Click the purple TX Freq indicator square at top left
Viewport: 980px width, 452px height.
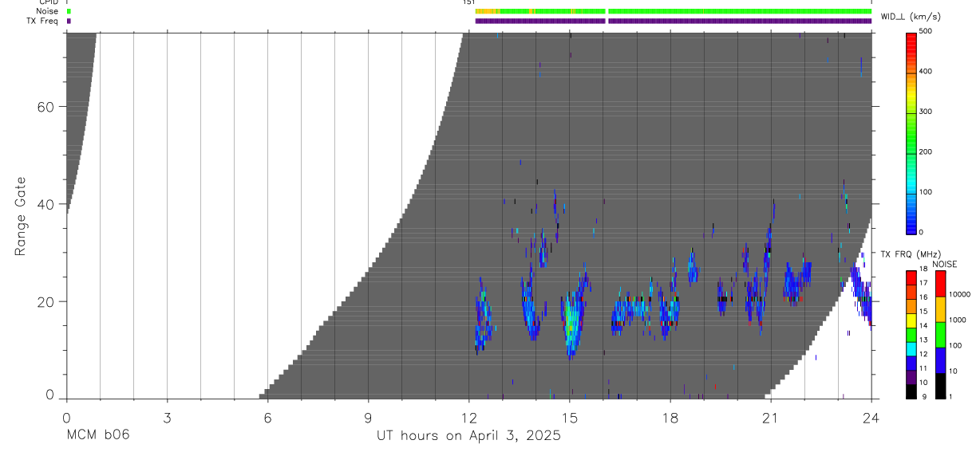[x=69, y=21]
